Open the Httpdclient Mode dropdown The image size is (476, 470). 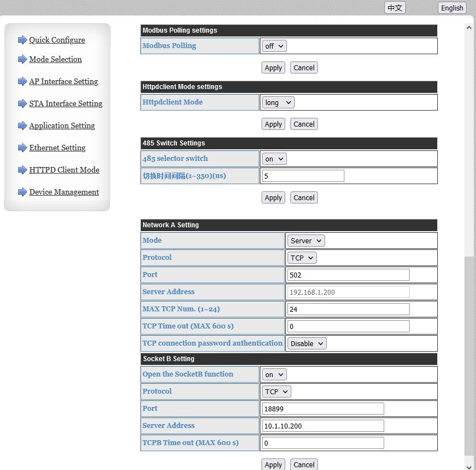pos(278,103)
